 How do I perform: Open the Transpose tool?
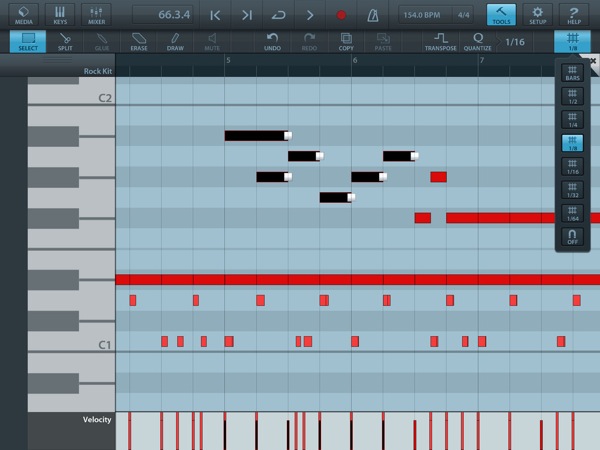point(440,42)
